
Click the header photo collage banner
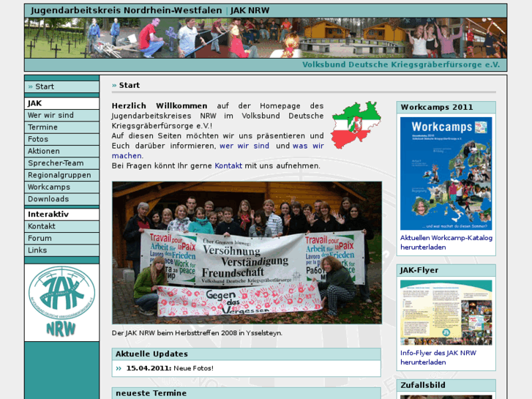click(x=266, y=38)
